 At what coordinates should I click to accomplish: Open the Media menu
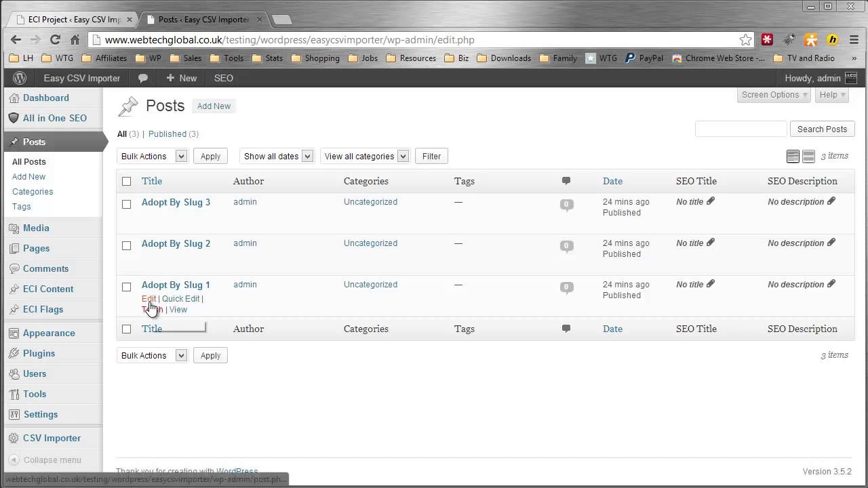point(36,228)
